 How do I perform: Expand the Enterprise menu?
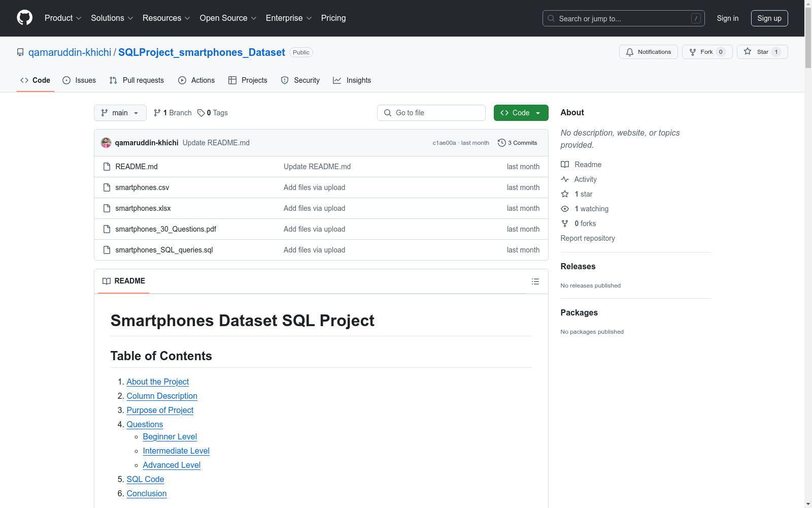289,18
